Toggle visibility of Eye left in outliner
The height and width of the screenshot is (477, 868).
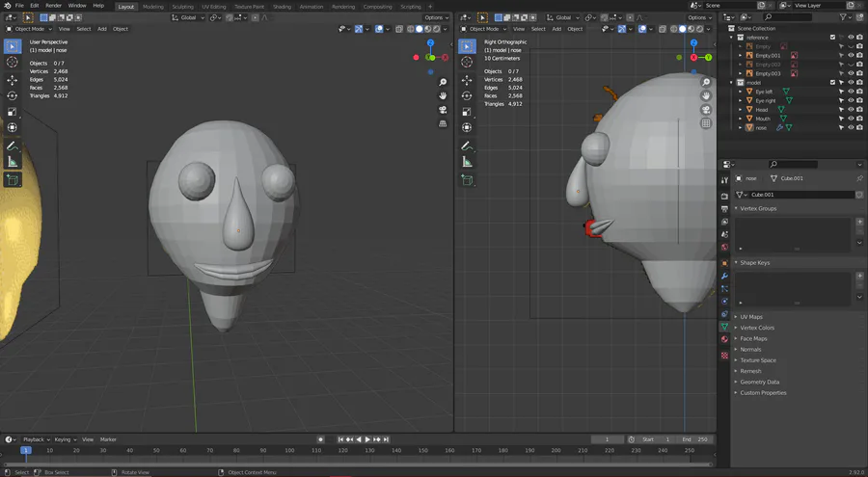(x=851, y=92)
